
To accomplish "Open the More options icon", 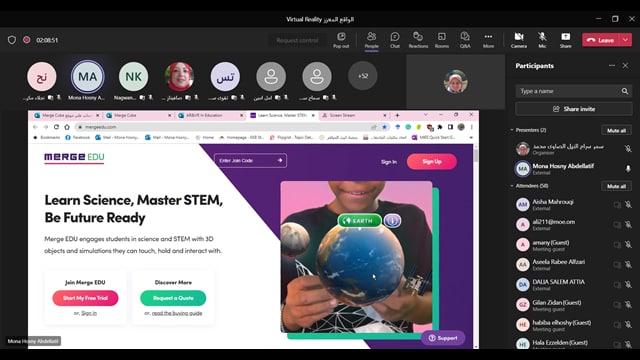I will (488, 40).
